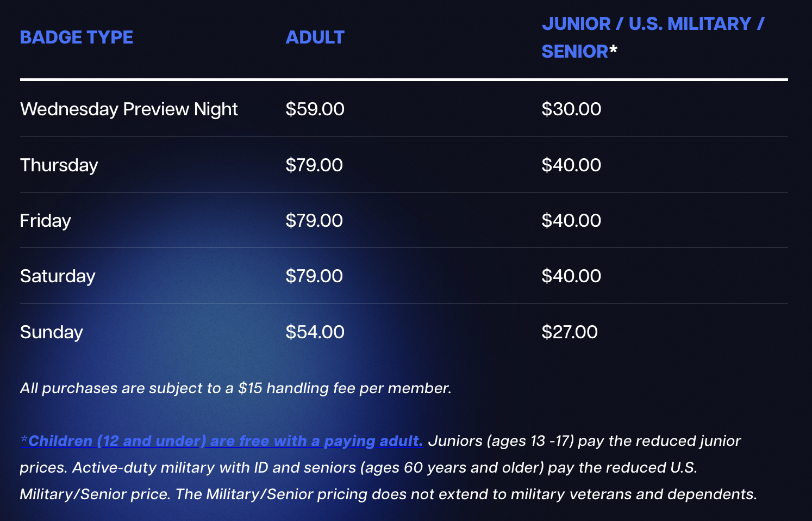812x521 pixels.
Task: Select the Sunday badge row label
Action: (52, 332)
